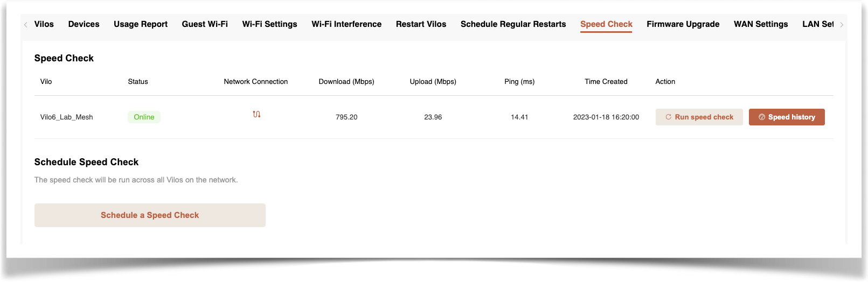
Task: Click the clock icon in Speed history
Action: tap(762, 117)
